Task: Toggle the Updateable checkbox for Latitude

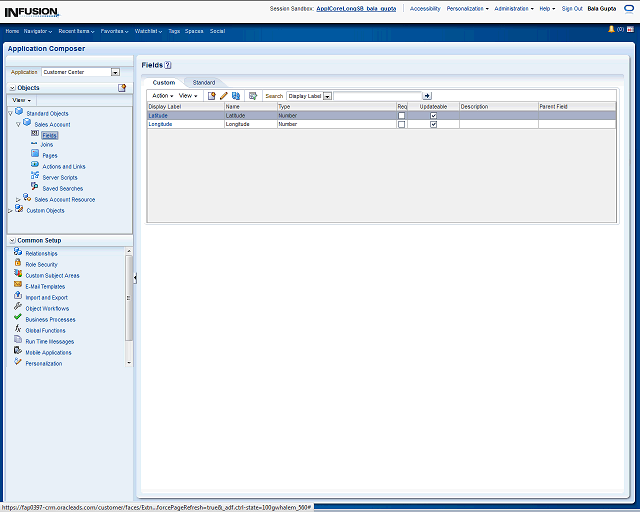Action: [433, 116]
